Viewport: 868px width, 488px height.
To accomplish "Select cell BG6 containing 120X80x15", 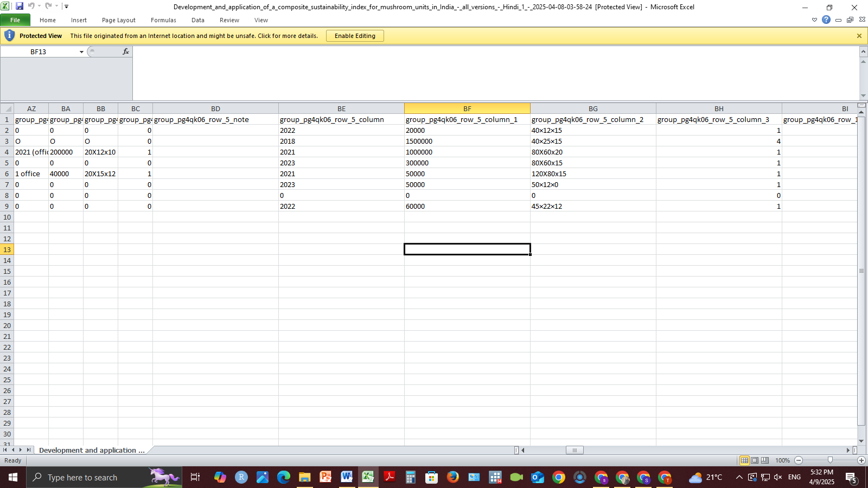I will point(592,174).
